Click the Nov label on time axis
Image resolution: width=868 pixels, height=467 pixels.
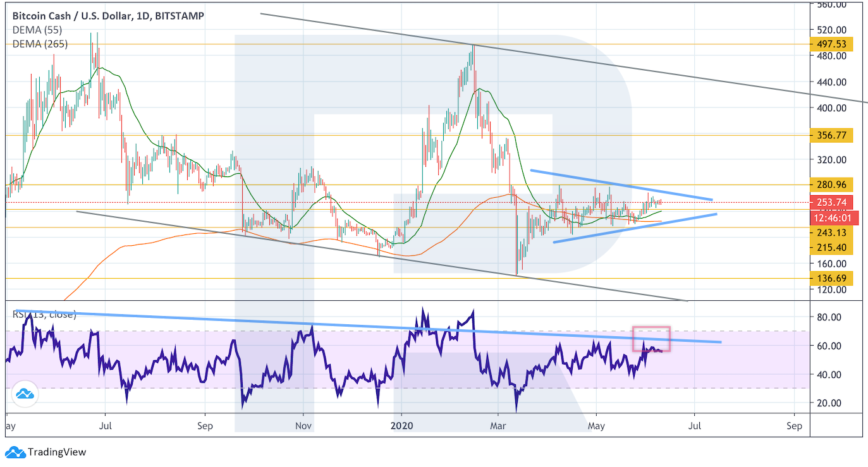click(x=304, y=426)
